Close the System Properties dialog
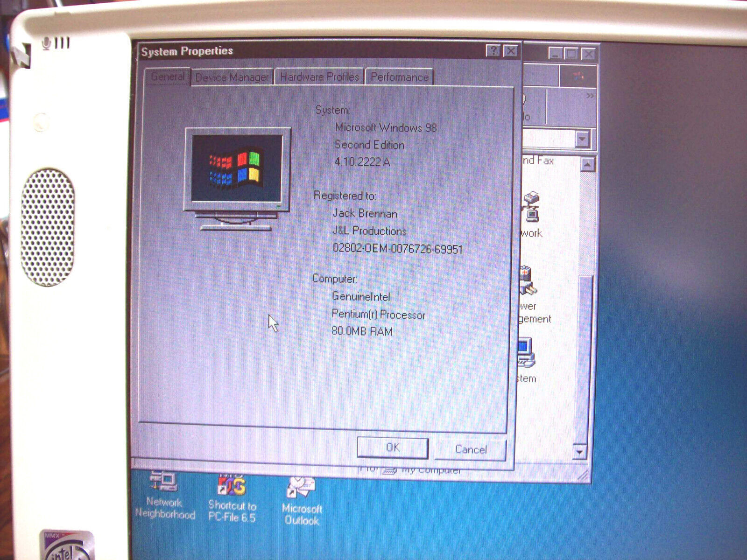747x560 pixels. 511,50
